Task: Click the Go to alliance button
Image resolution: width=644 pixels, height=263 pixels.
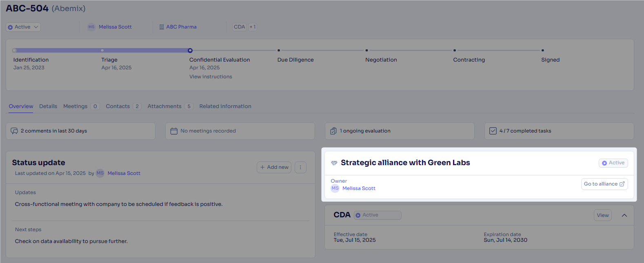Action: coord(604,184)
